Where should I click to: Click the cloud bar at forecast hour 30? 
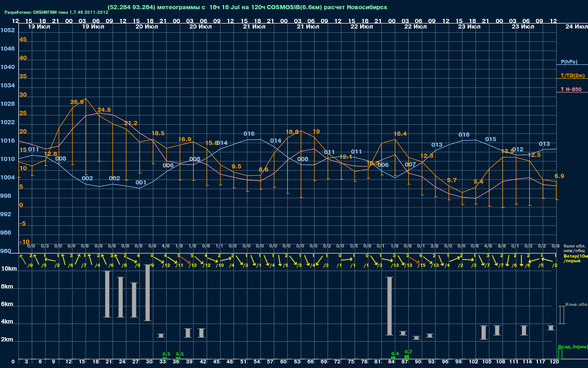click(147, 293)
